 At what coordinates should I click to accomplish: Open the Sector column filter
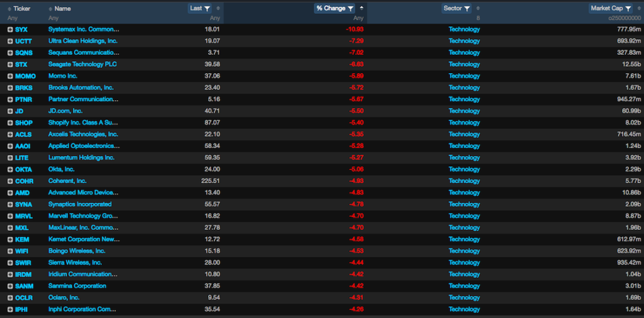457,8
